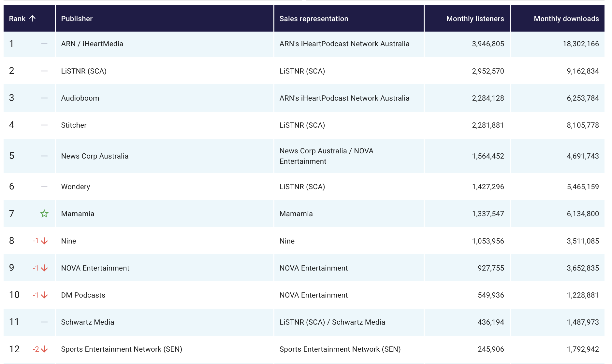The width and height of the screenshot is (612, 364).
Task: Select publisher Stitcher
Action: coord(74,125)
